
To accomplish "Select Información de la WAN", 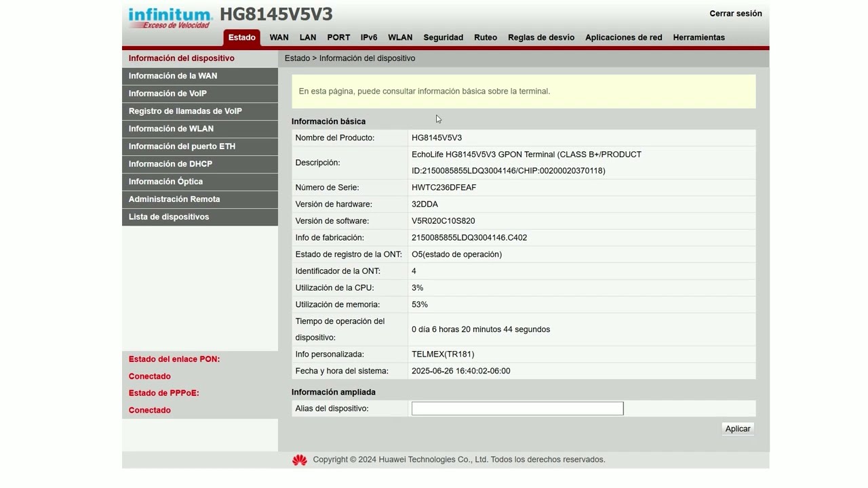I will tap(200, 76).
